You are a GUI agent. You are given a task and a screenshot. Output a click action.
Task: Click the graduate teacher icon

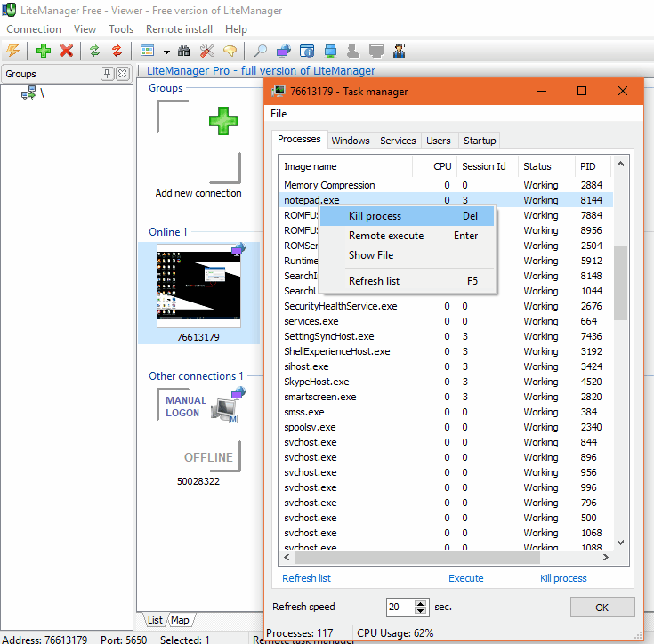400,51
